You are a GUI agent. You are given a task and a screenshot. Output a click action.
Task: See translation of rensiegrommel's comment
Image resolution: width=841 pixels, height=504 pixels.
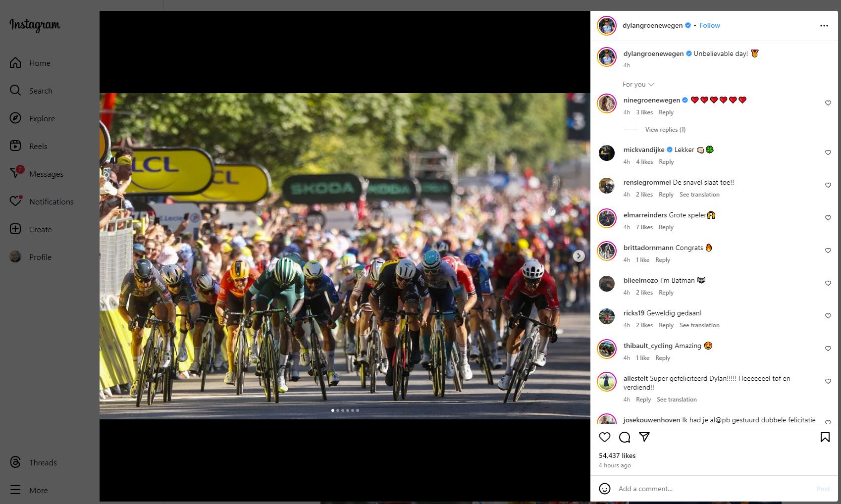(x=699, y=195)
